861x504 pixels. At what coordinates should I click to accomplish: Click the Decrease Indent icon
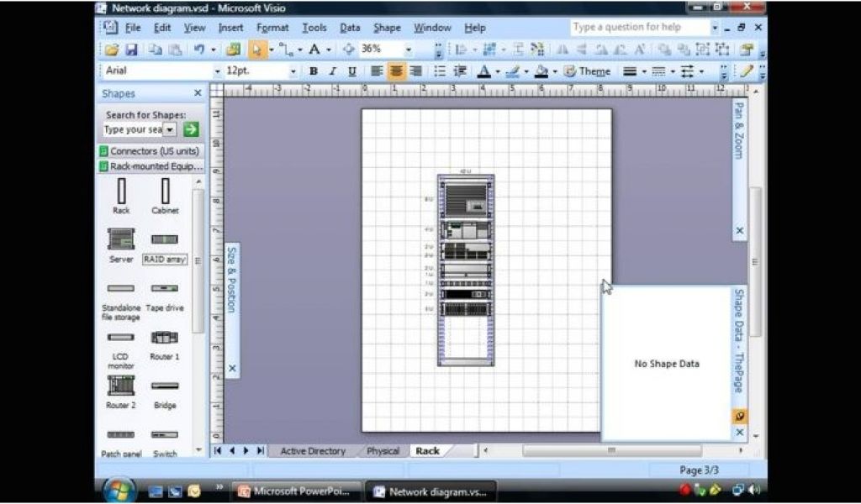pos(460,71)
